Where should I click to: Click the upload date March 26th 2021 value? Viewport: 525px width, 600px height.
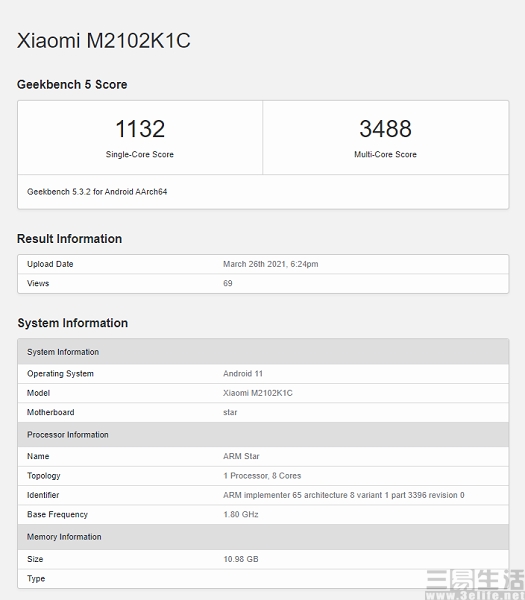click(x=271, y=264)
